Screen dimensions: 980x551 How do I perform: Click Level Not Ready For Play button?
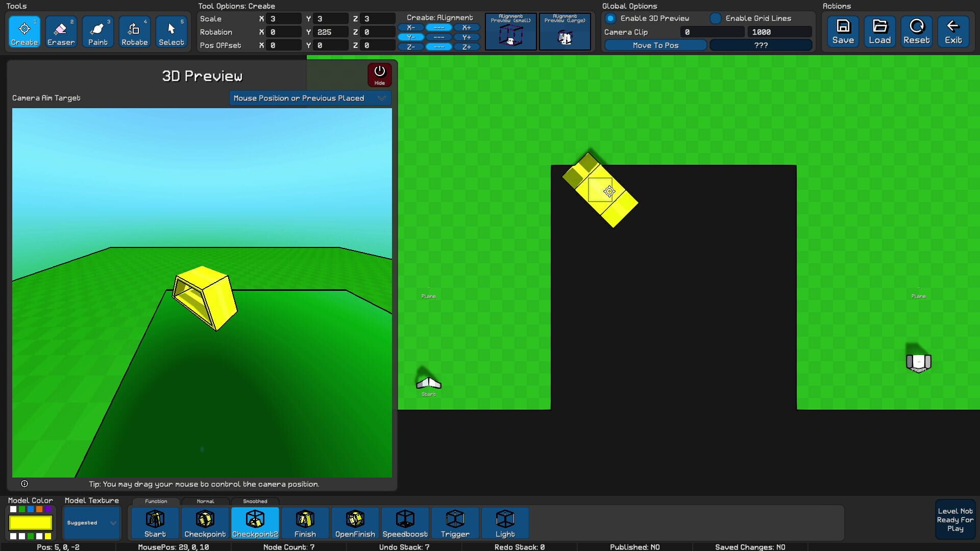click(x=954, y=519)
